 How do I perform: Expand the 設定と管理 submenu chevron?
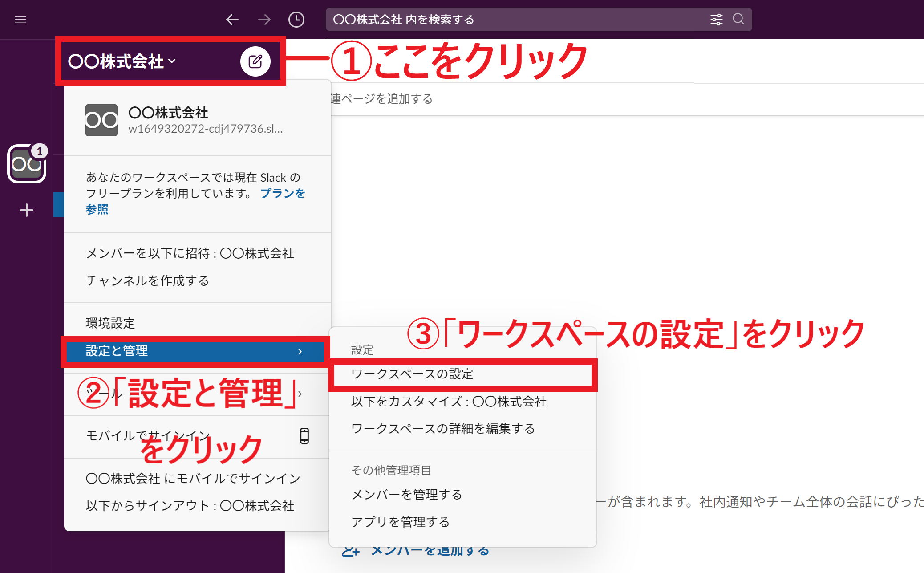coord(301,351)
